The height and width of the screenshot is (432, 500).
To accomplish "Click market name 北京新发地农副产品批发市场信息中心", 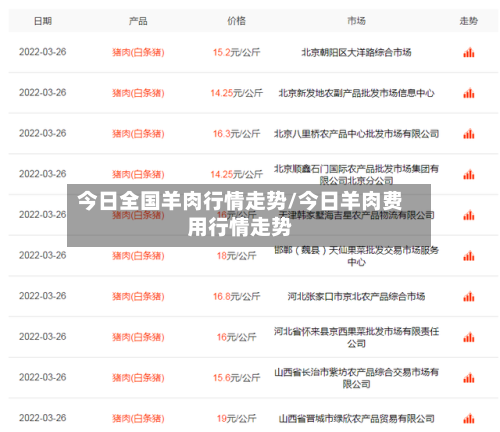I will [356, 93].
